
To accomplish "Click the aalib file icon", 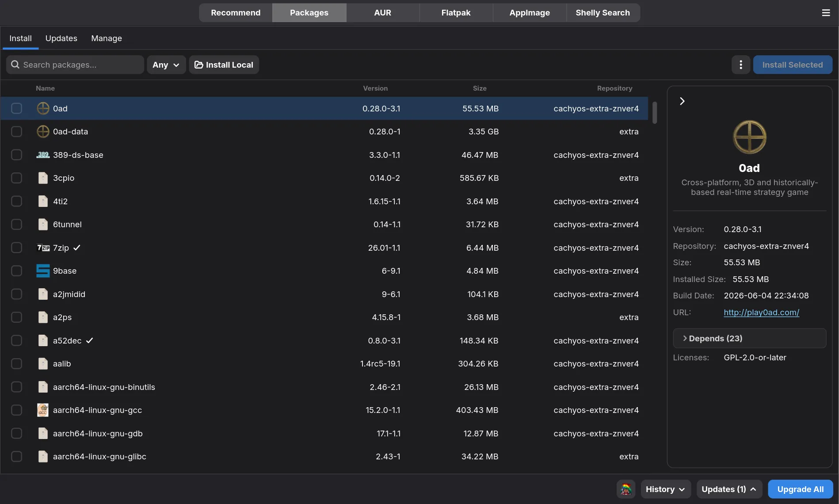I will pos(43,363).
